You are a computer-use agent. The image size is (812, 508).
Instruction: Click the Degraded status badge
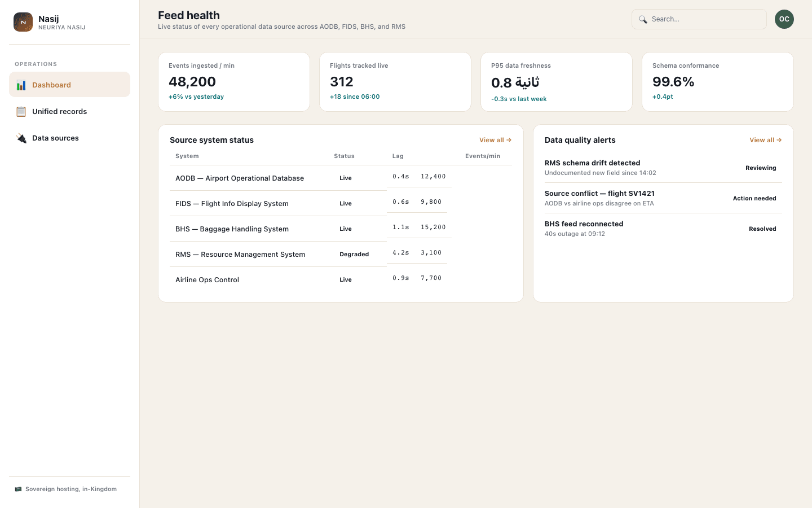tap(354, 255)
